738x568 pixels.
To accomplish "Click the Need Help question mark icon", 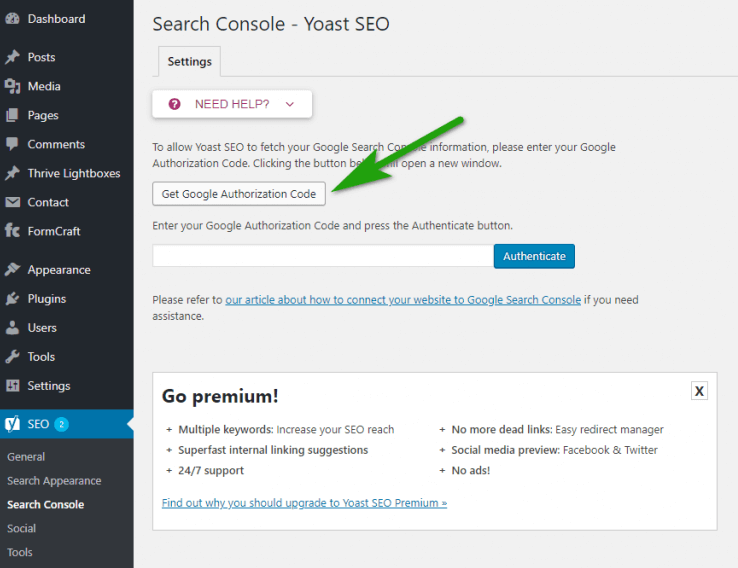I will click(175, 104).
